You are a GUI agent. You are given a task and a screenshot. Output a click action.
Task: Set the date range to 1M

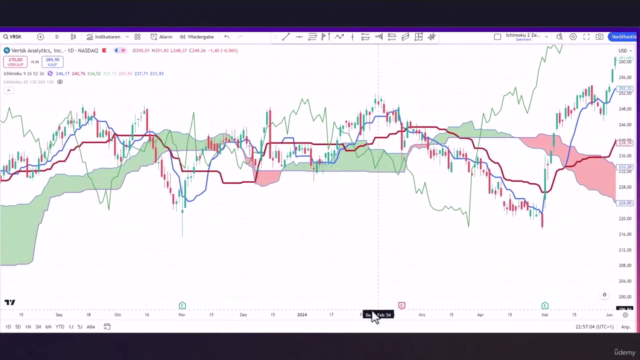(x=28, y=327)
